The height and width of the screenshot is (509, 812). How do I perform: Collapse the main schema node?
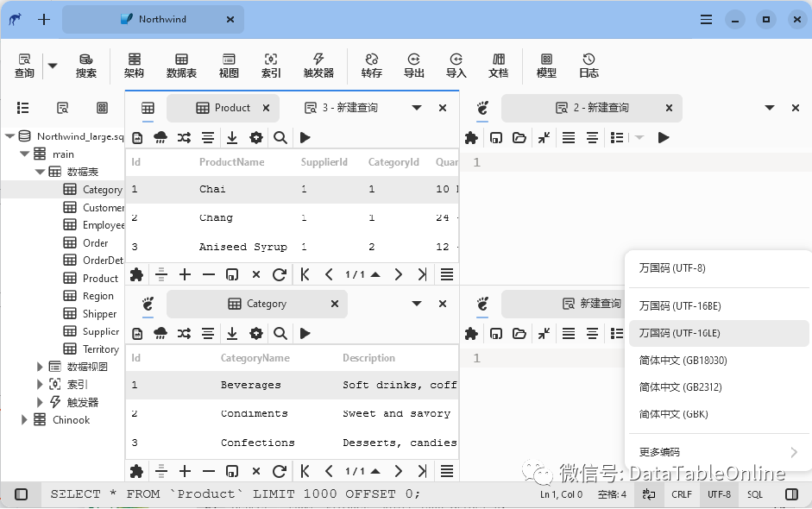tap(24, 154)
